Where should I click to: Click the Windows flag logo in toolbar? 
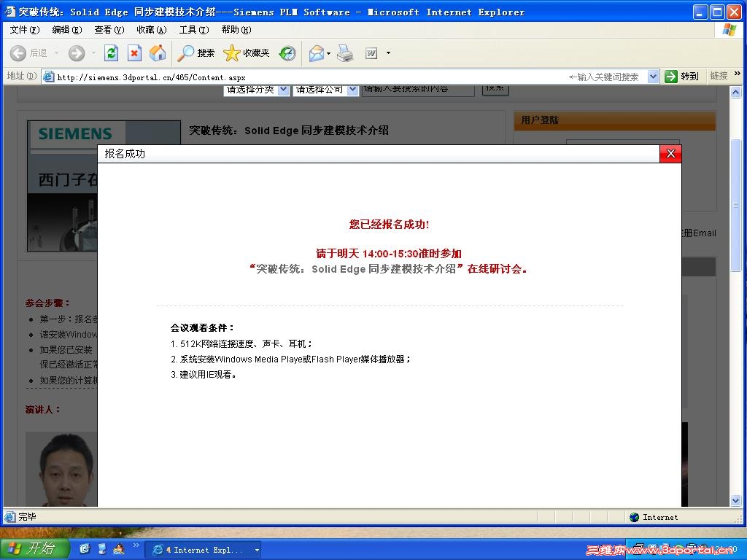(x=729, y=30)
